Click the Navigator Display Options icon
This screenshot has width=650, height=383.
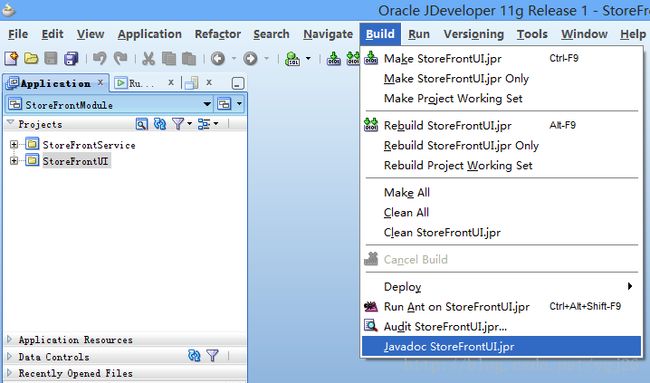coord(204,124)
